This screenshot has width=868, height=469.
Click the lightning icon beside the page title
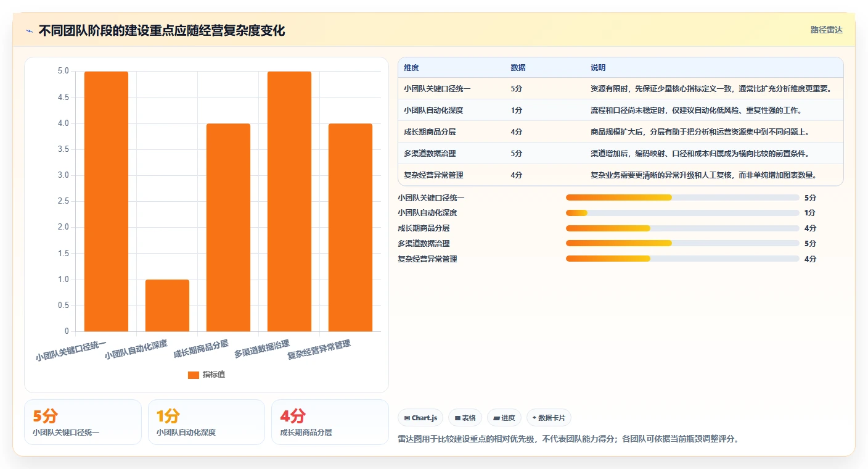(x=29, y=31)
